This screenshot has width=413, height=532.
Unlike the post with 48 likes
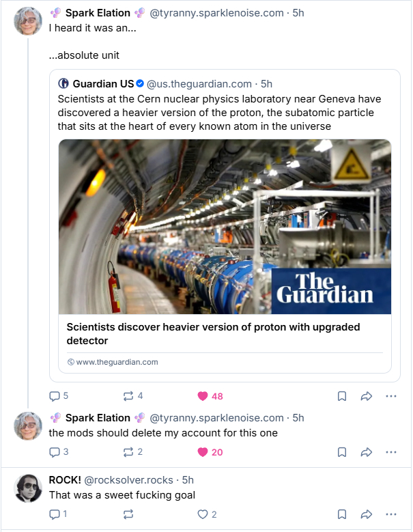point(202,396)
